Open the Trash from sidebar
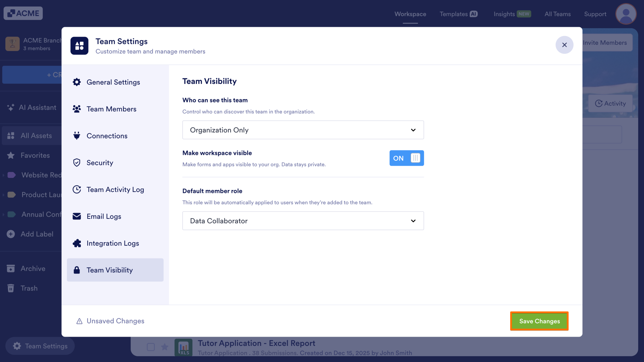Image resolution: width=644 pixels, height=362 pixels. (29, 288)
